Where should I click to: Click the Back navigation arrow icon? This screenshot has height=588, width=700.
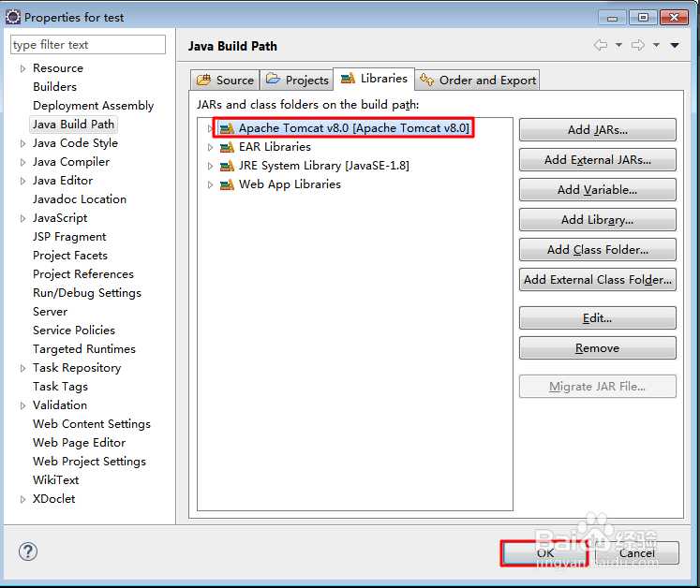(x=601, y=45)
